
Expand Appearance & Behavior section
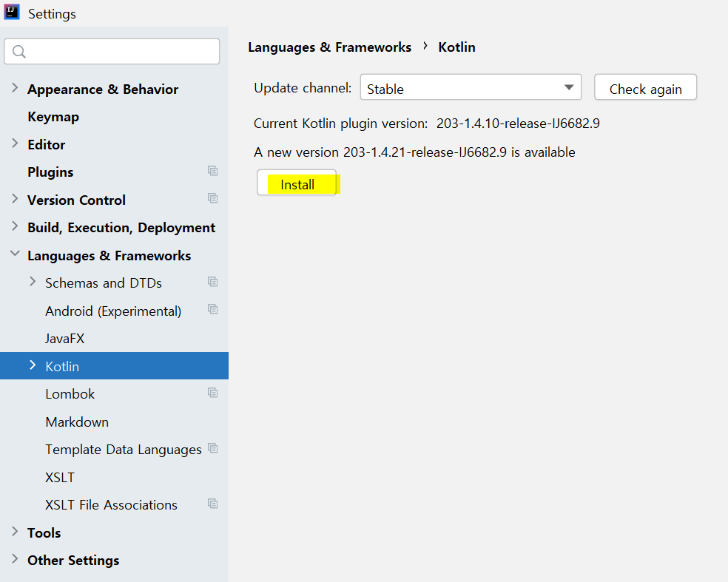pos(15,88)
